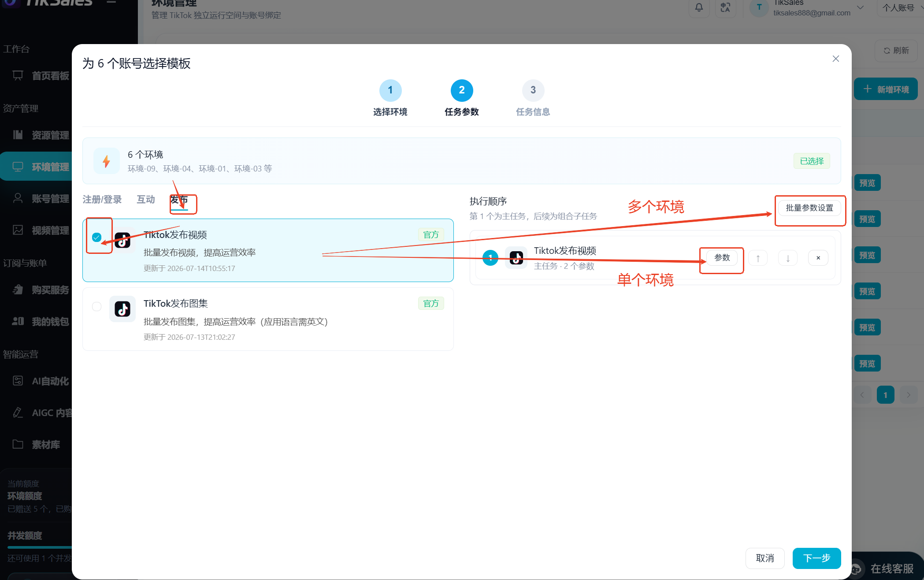The image size is (924, 580).
Task: Open 环境管理 in the sidebar
Action: (x=36, y=167)
